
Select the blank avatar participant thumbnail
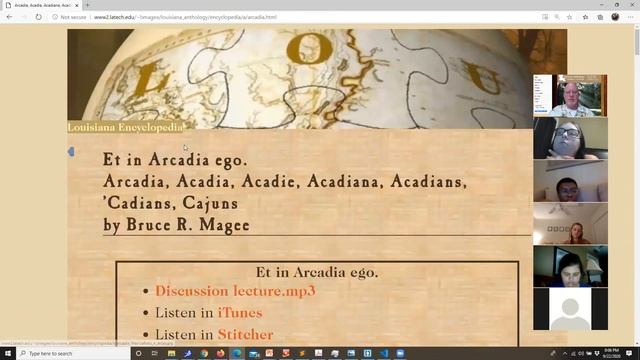(x=570, y=309)
